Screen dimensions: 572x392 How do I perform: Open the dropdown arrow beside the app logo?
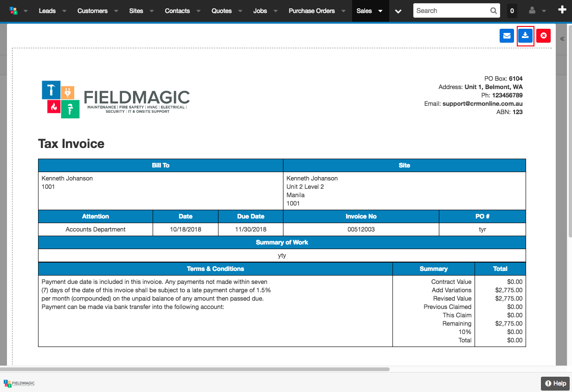(26, 11)
